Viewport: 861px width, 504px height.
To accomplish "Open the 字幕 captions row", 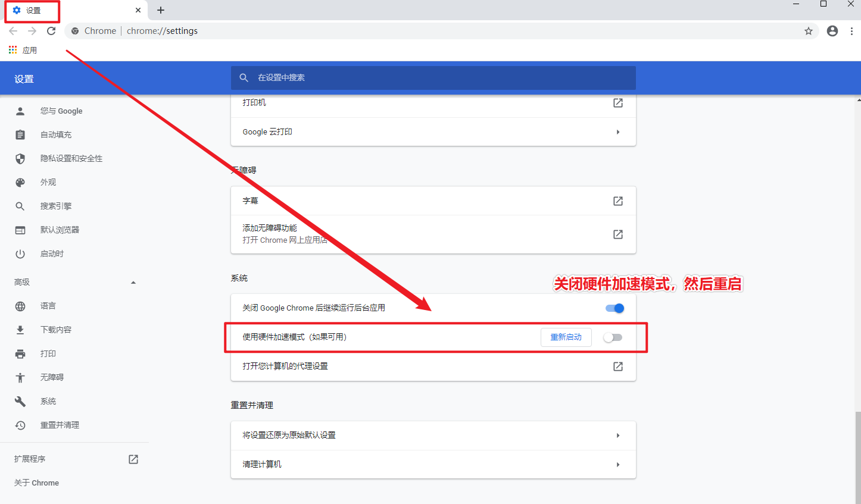I will [433, 201].
